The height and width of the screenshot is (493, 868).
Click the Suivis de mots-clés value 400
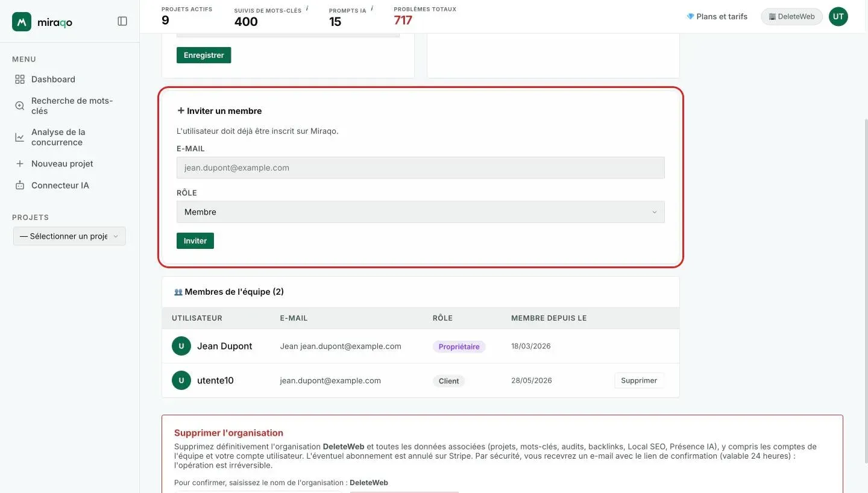pos(246,22)
